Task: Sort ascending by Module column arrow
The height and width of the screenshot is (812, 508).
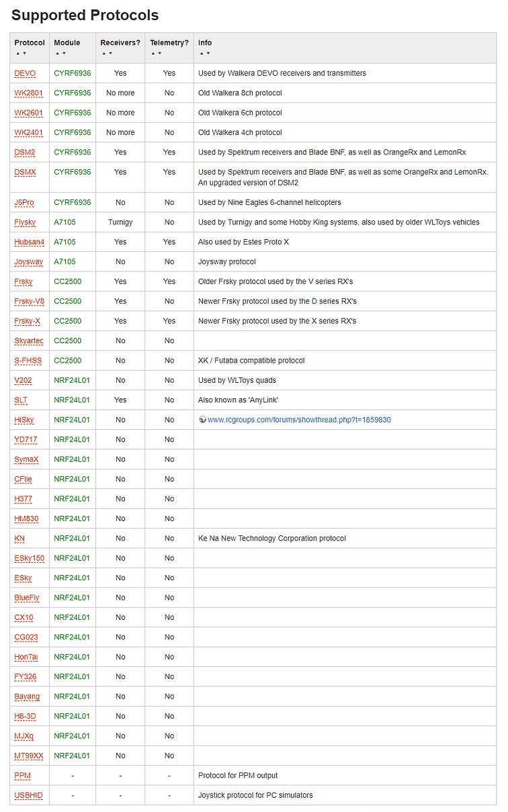Action: [56, 53]
